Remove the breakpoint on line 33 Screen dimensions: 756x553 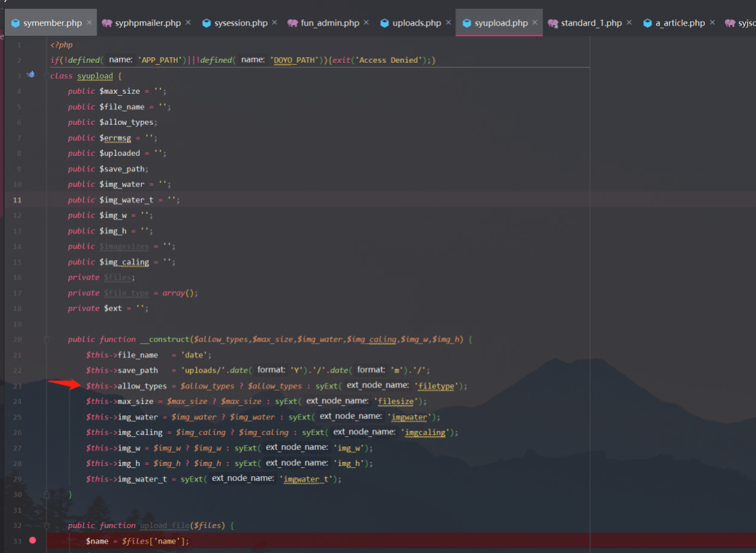[32, 540]
